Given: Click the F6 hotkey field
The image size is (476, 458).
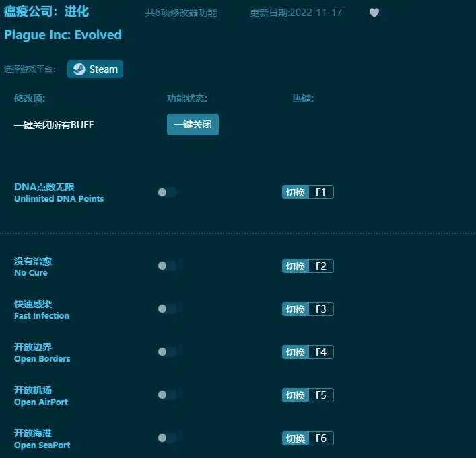Looking at the screenshot, I should click(x=321, y=438).
